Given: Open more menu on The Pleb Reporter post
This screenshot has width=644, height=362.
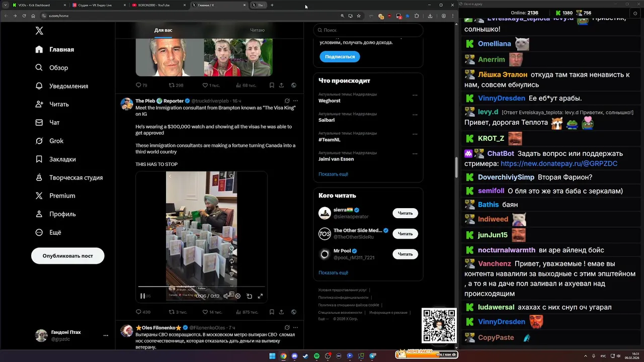Looking at the screenshot, I should 295,101.
